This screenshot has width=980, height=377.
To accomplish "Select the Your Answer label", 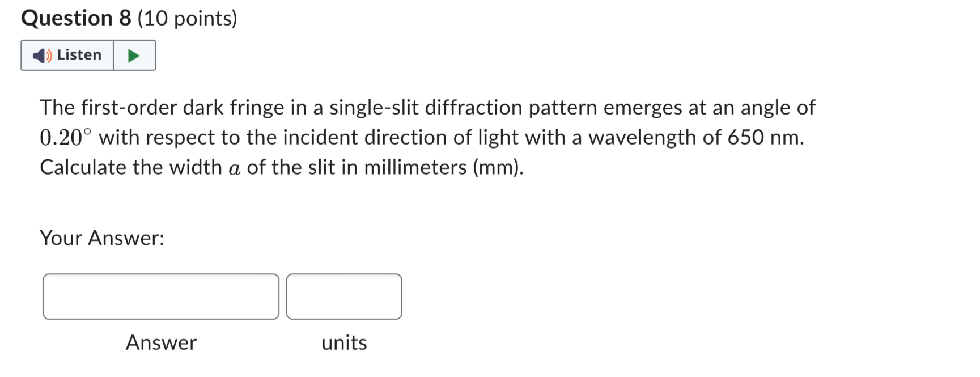I will tap(102, 238).
